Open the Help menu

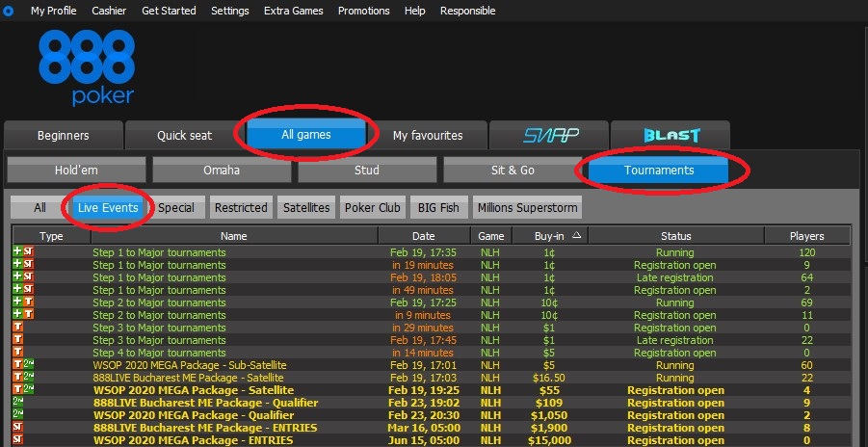tap(414, 11)
